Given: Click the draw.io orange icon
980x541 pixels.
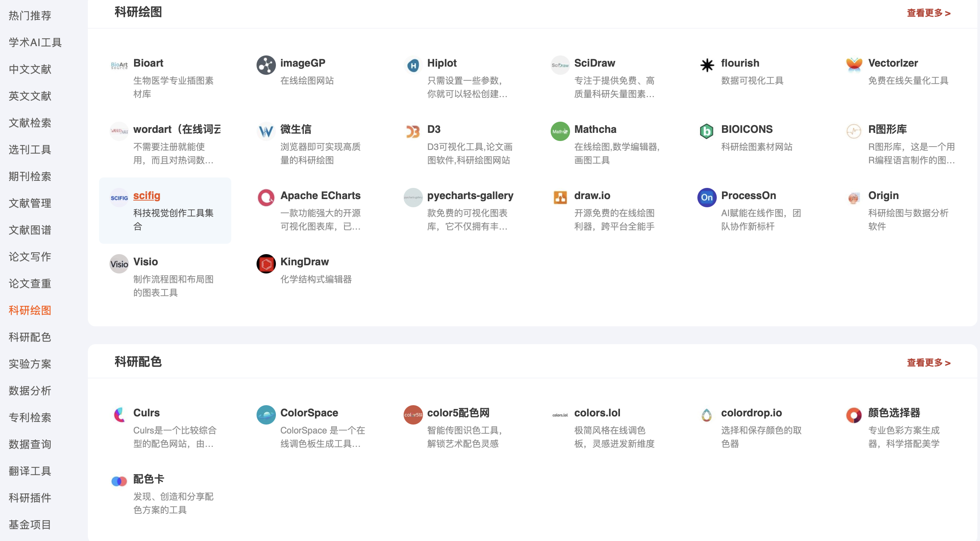Looking at the screenshot, I should pos(560,197).
